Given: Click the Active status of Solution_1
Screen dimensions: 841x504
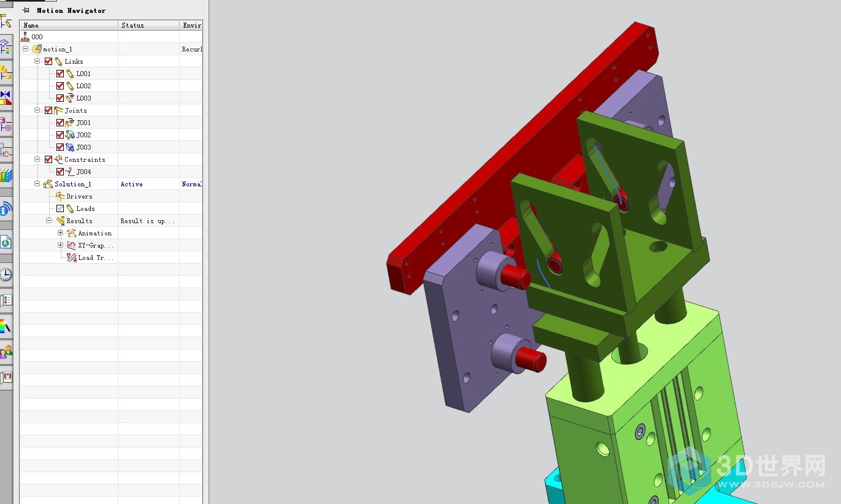Looking at the screenshot, I should pos(131,184).
